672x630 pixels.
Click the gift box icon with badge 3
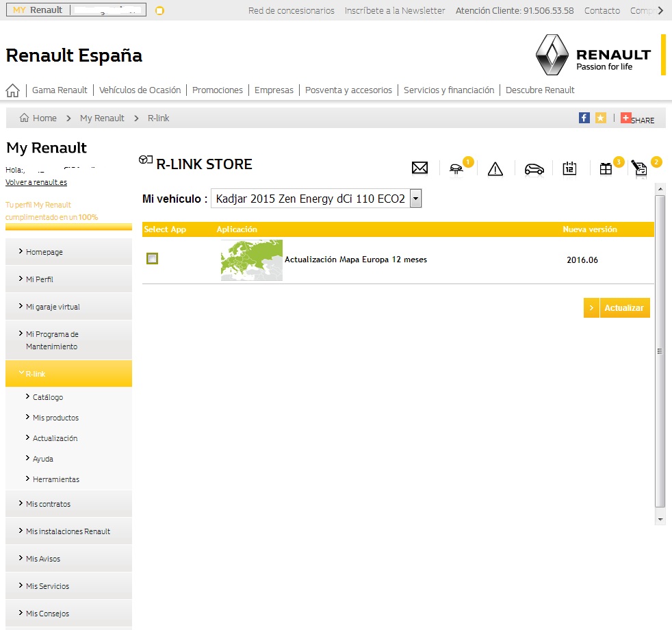[x=606, y=169]
